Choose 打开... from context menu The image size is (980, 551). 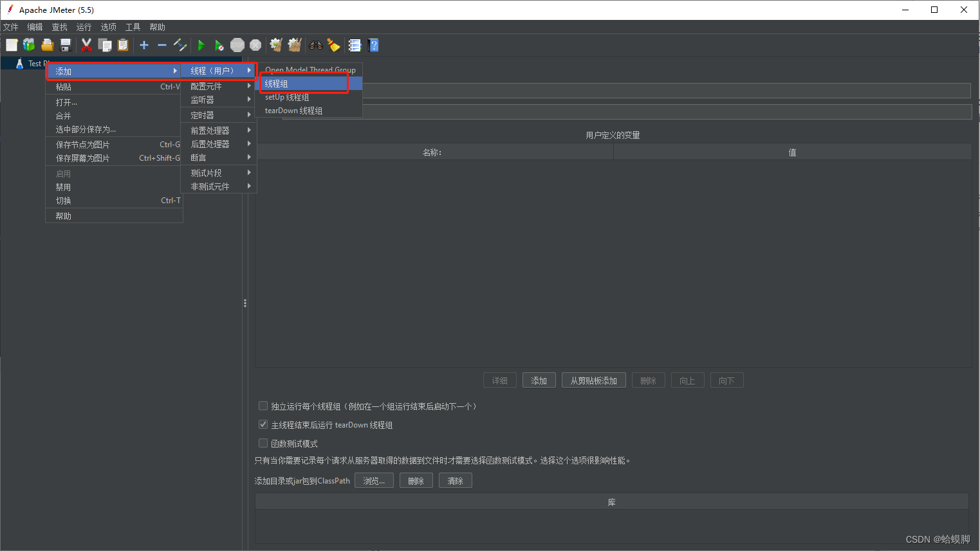click(114, 102)
